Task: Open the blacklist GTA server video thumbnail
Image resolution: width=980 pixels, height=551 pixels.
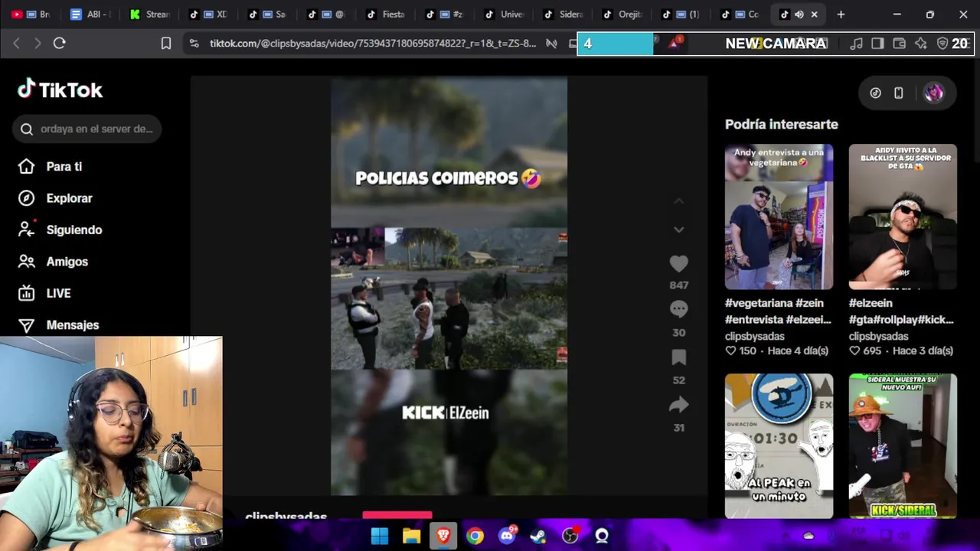Action: pyautogui.click(x=903, y=217)
